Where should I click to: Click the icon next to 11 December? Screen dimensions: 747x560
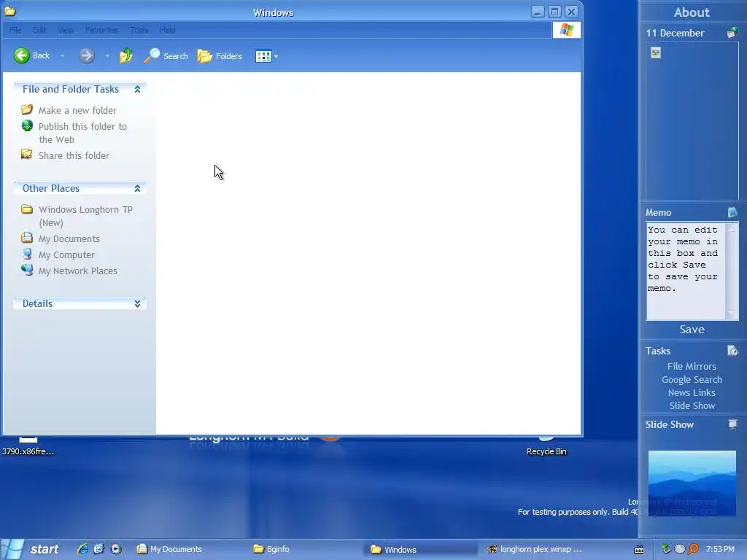(732, 33)
